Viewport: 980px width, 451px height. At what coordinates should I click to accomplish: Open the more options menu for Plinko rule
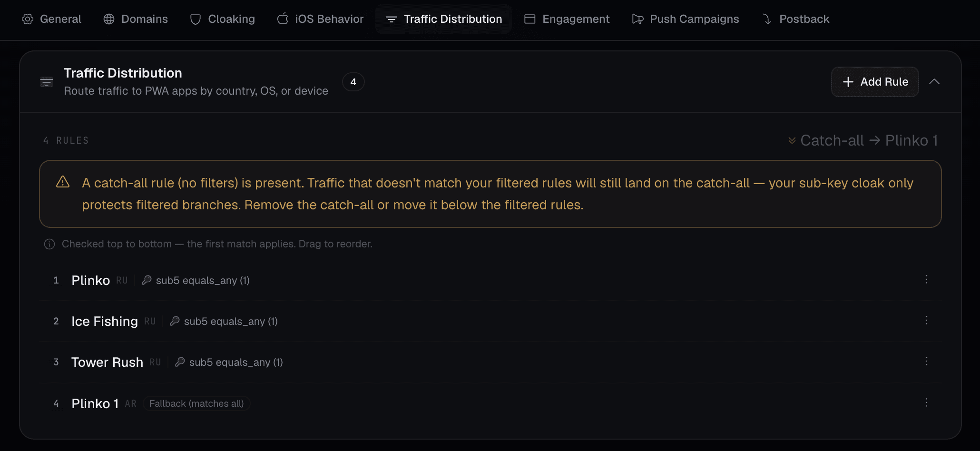tap(927, 280)
